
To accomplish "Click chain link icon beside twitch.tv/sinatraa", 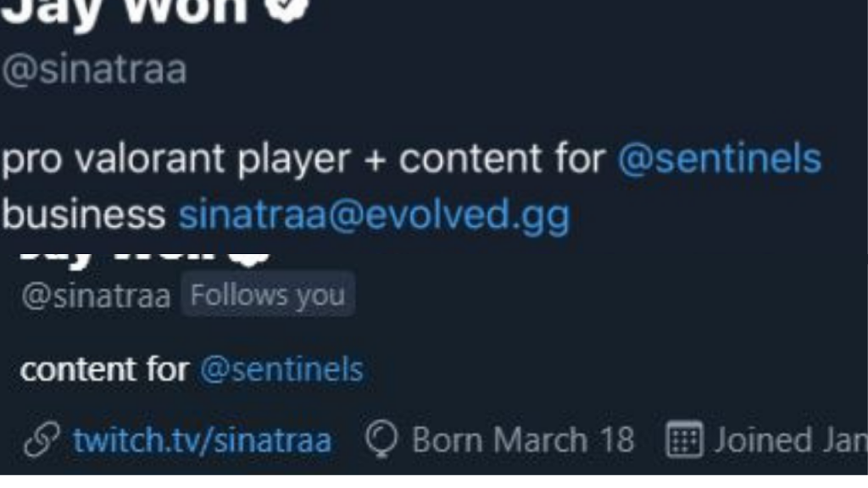I will [42, 441].
